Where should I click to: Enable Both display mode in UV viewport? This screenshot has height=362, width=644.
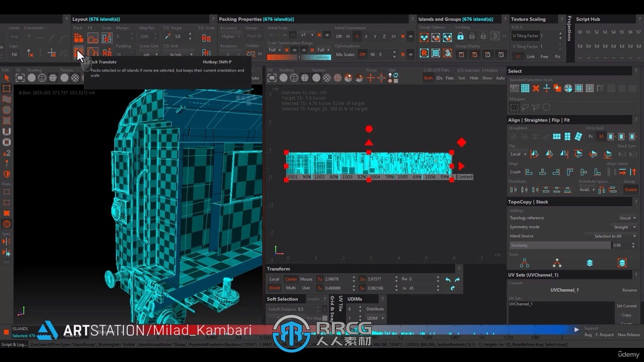pyautogui.click(x=429, y=78)
